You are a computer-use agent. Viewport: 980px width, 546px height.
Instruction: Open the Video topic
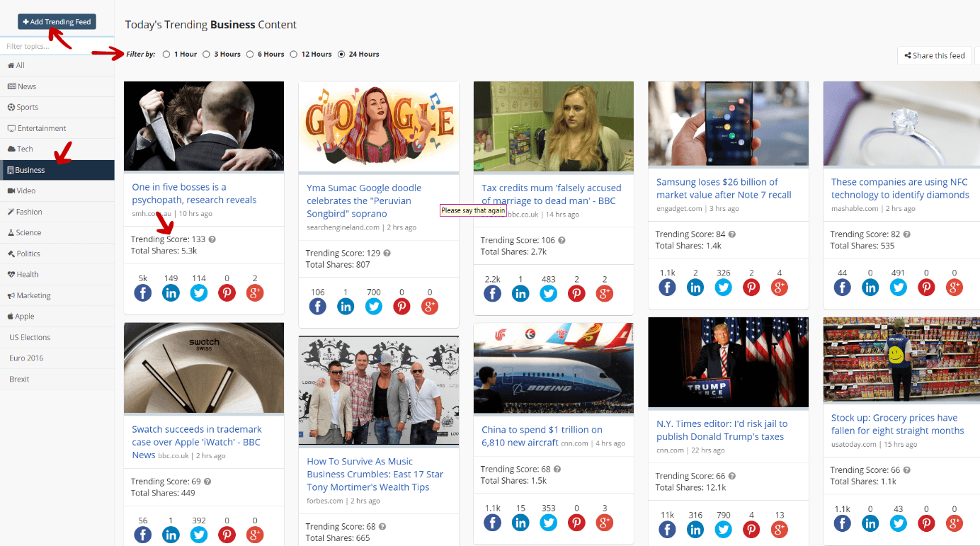(57, 190)
